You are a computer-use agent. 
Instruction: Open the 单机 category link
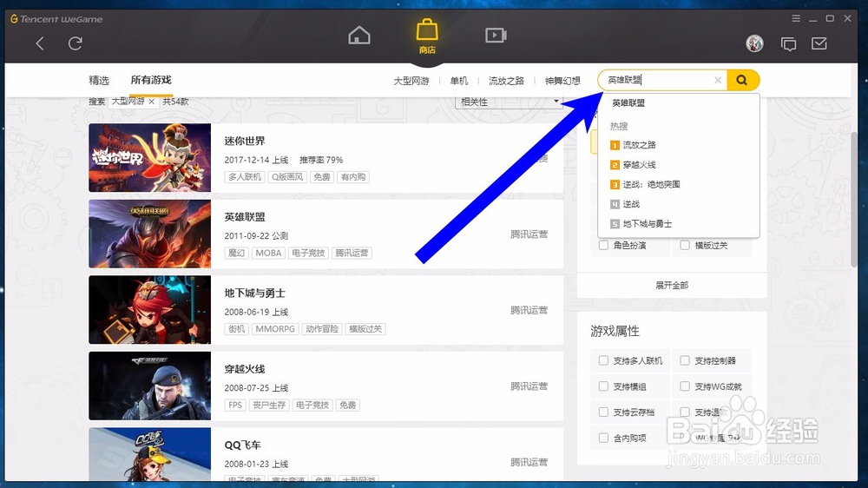[x=459, y=81]
